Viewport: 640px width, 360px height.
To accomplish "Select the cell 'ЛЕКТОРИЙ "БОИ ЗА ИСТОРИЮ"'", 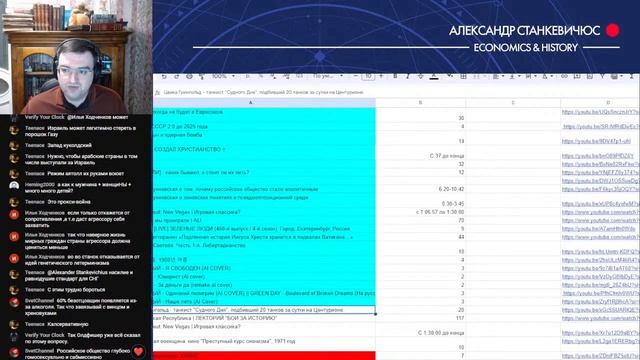I will pyautogui.click(x=264, y=318).
